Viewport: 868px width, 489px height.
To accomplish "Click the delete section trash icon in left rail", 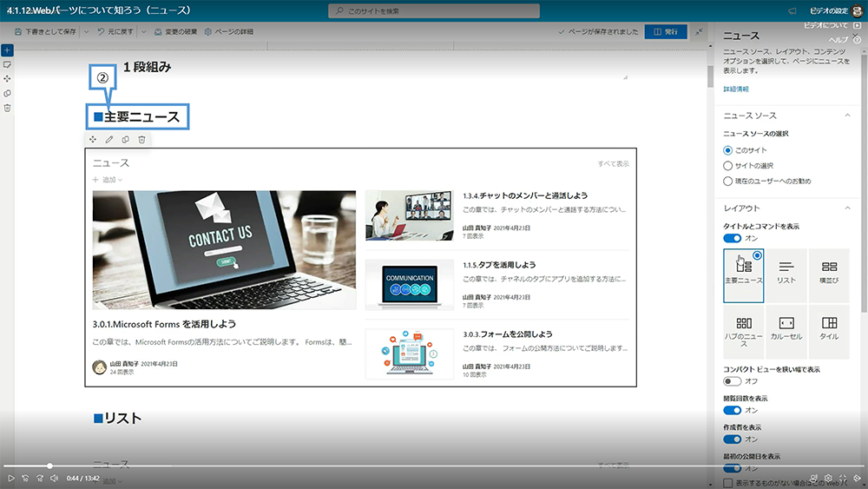I will [7, 108].
